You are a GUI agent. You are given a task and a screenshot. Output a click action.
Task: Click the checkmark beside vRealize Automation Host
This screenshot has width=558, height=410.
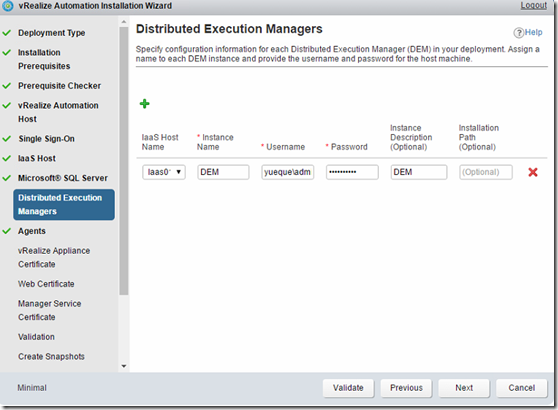click(7, 105)
